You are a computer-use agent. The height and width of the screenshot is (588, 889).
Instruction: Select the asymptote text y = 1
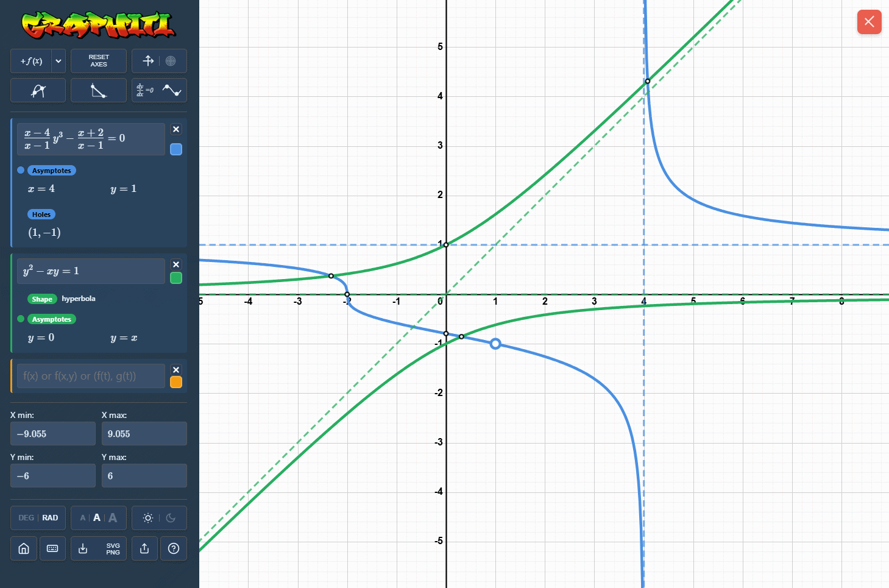pos(124,189)
